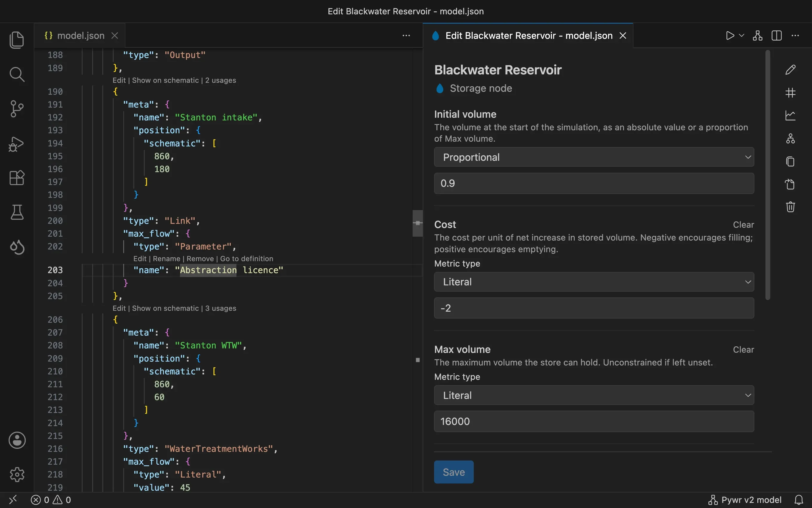
Task: Open the Source Control view
Action: [x=17, y=109]
